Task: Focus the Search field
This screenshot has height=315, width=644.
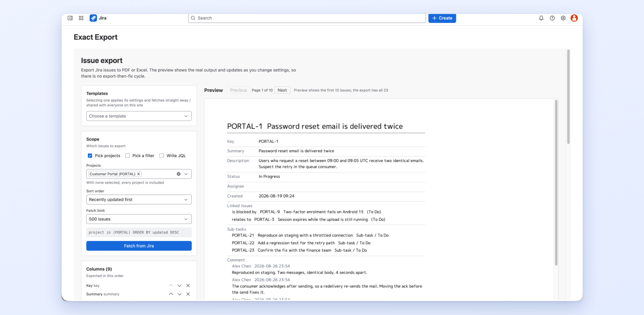Action: pyautogui.click(x=307, y=18)
